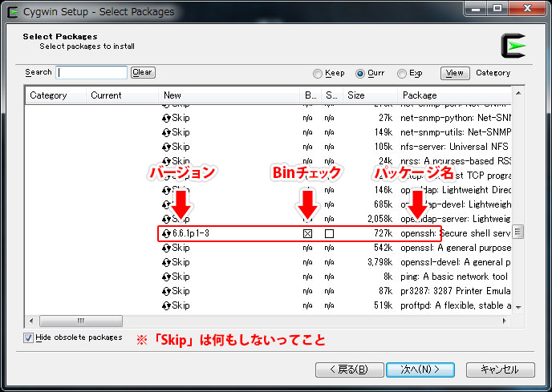The image size is (552, 392).
Task: Click the horizontal scrollbar thumb
Action: pyautogui.click(x=81, y=321)
